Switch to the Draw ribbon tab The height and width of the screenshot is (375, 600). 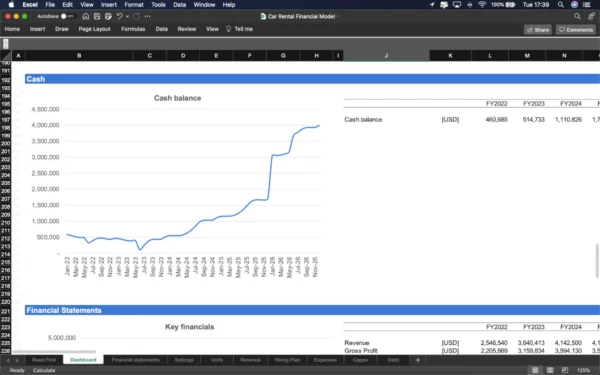tap(62, 29)
